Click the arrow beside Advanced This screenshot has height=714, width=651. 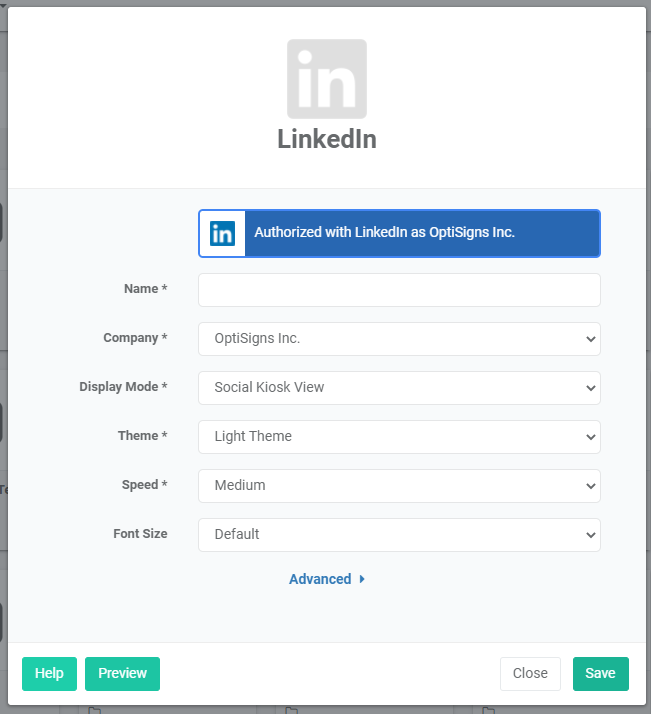coord(362,579)
